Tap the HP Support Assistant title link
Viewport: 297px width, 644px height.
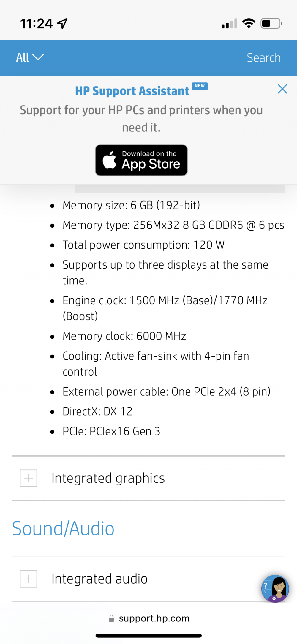132,91
